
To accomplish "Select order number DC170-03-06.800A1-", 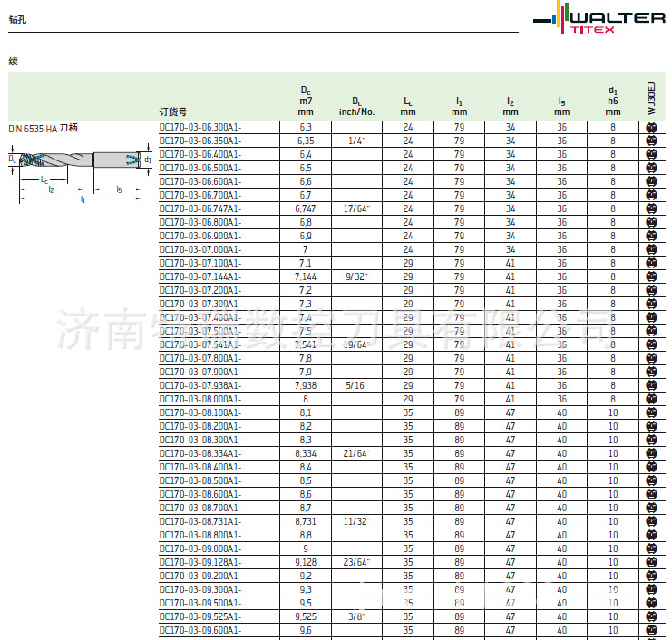I will [x=200, y=222].
